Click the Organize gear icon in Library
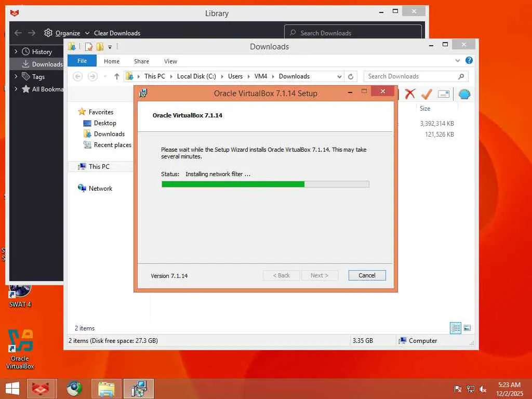Screen dimensions: 532x399 [x=48, y=33]
